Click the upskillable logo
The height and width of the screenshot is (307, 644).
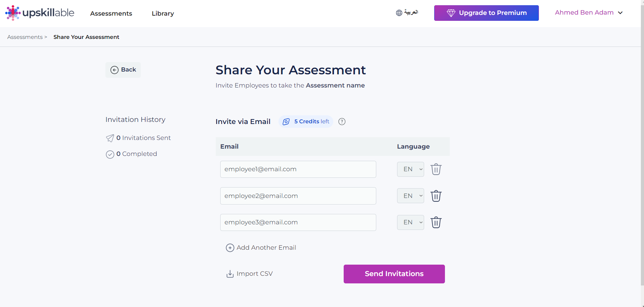(40, 13)
